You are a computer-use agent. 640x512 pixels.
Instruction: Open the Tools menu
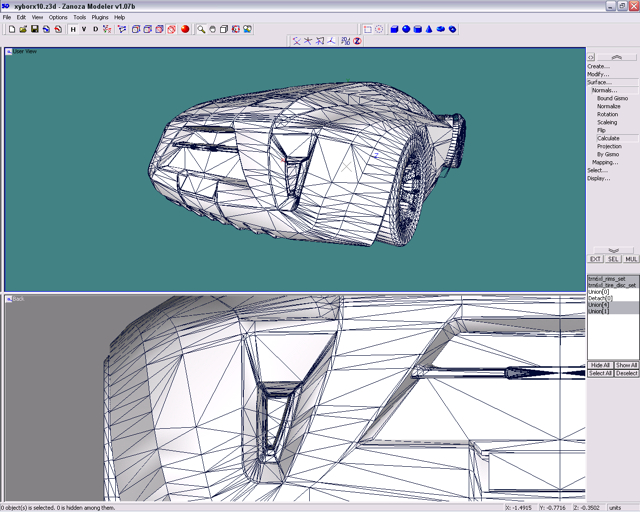pos(79,17)
